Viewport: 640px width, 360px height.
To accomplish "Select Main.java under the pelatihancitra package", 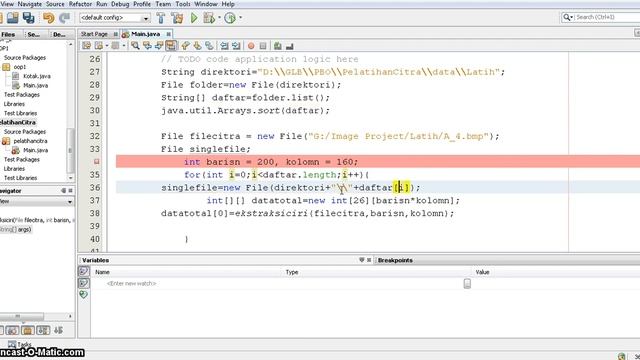I will pos(36,150).
